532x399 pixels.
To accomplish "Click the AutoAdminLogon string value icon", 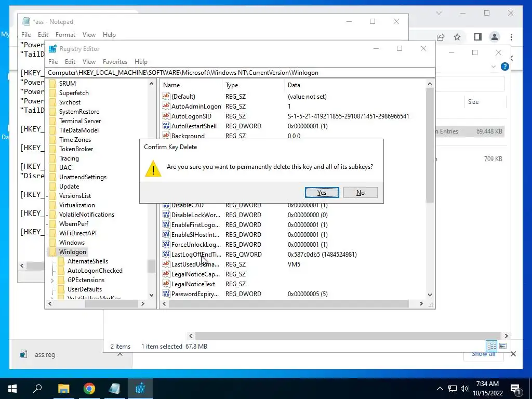I will click(166, 106).
